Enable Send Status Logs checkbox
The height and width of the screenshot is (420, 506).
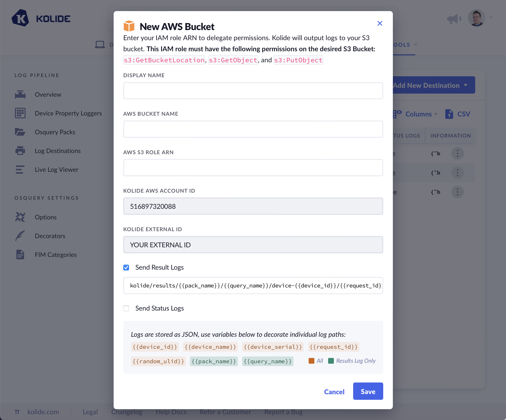(x=126, y=308)
